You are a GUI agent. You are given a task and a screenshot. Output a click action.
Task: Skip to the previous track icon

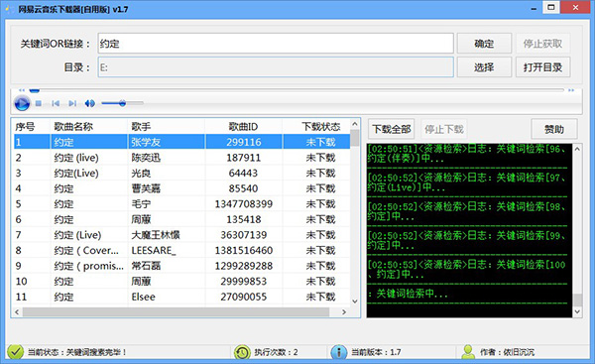coord(56,103)
